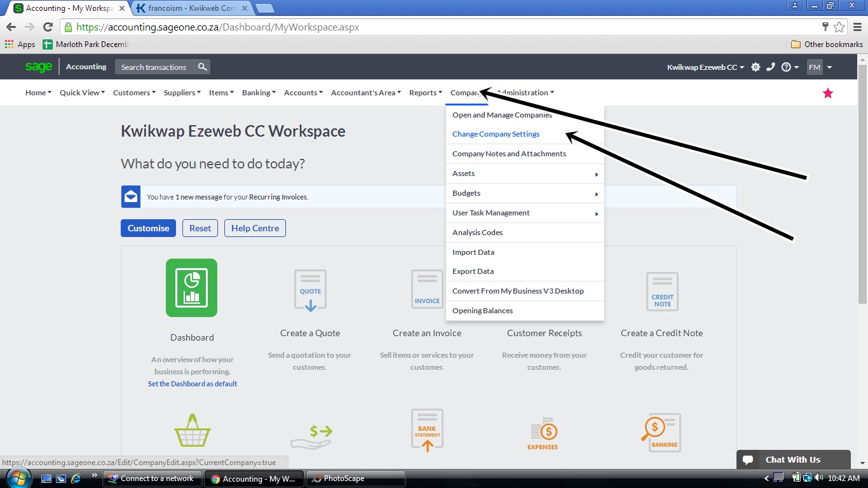
Task: Select Convert From My Business V3 Desktop
Action: point(525,291)
